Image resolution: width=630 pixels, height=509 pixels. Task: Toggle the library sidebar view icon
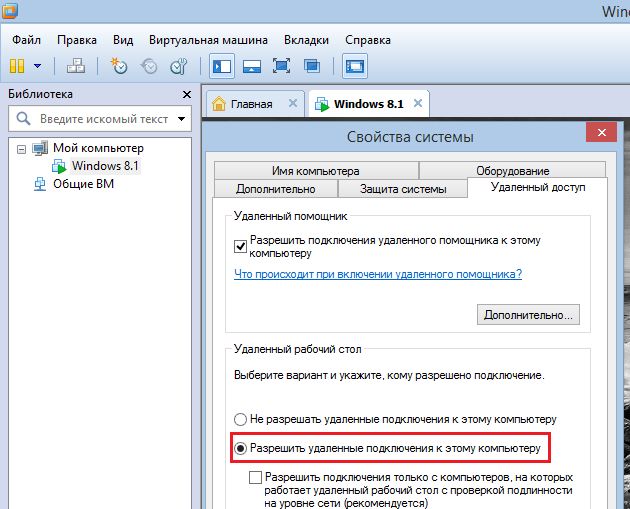coord(222,66)
